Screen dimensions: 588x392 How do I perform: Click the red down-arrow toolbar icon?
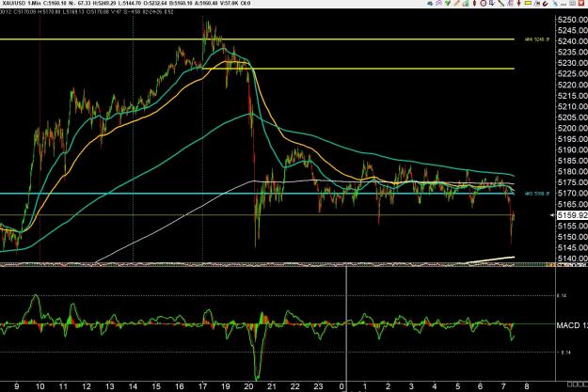coord(518,3)
